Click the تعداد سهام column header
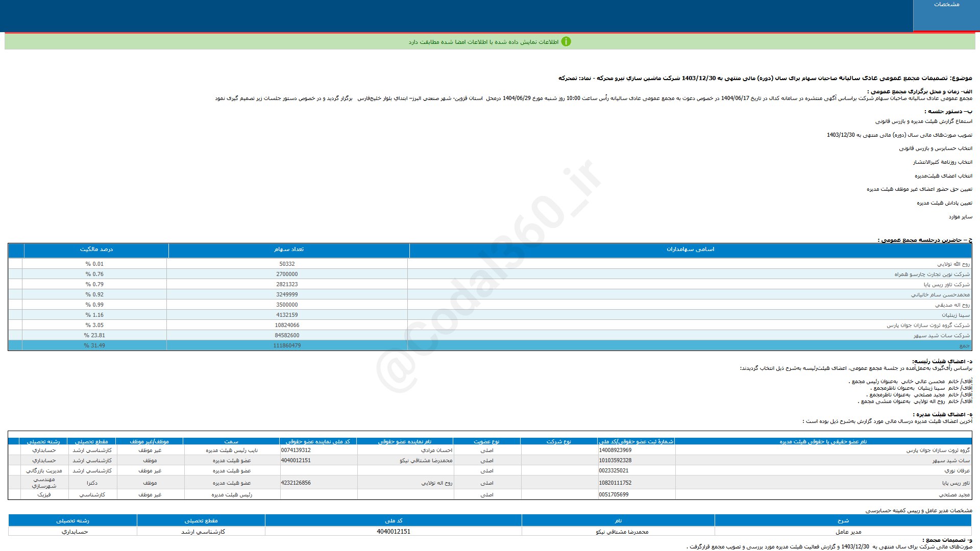 click(x=288, y=249)
